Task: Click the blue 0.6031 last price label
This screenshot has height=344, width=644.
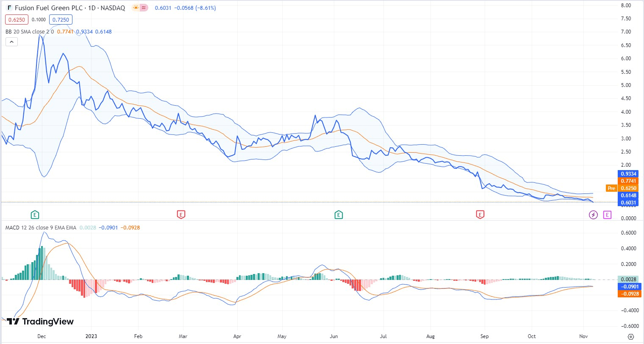Action: (x=628, y=203)
